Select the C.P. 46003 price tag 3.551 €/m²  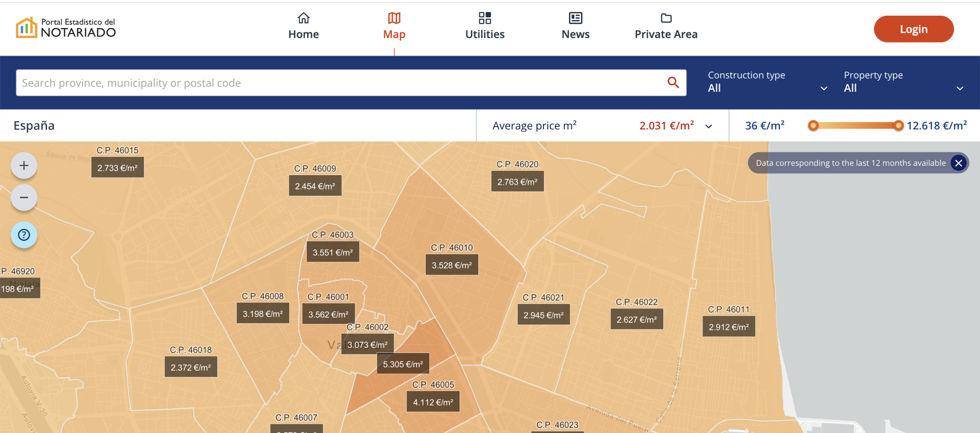333,252
